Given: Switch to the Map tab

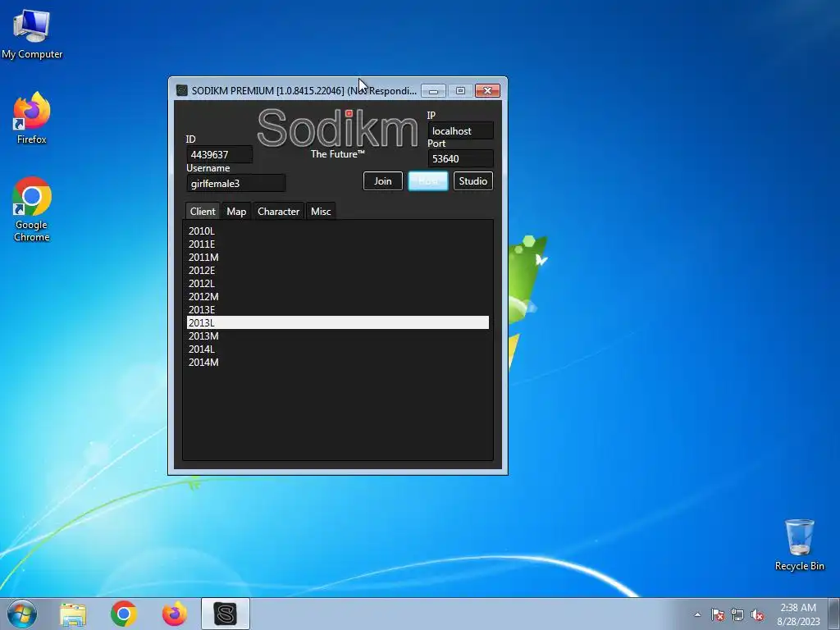Looking at the screenshot, I should pos(236,211).
